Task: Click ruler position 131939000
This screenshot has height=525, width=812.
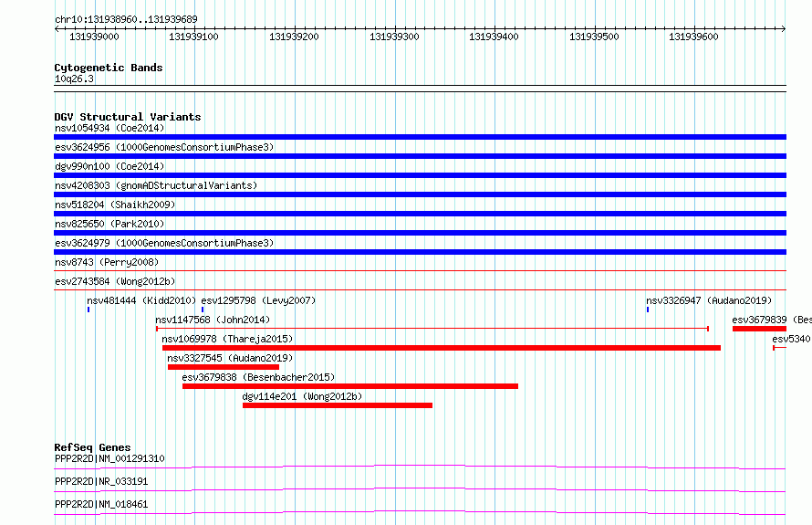Action: [x=94, y=37]
